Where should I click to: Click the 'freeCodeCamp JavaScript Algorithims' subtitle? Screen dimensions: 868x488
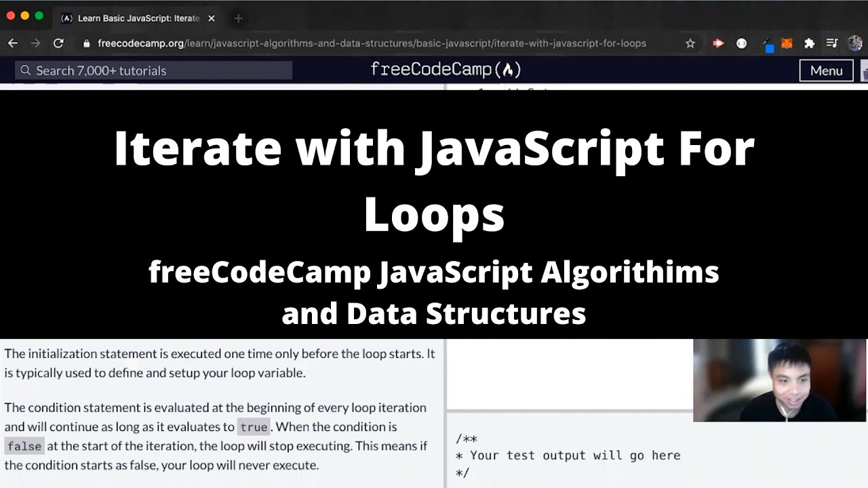(434, 292)
